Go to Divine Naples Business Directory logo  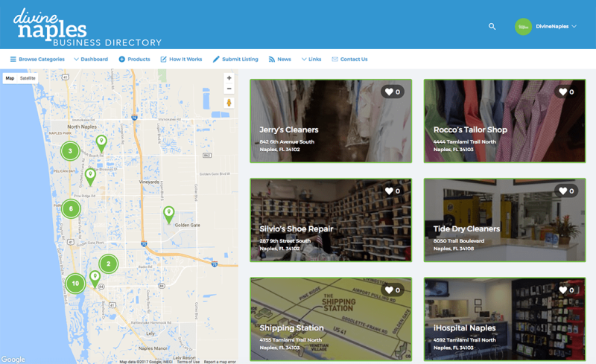(87, 28)
